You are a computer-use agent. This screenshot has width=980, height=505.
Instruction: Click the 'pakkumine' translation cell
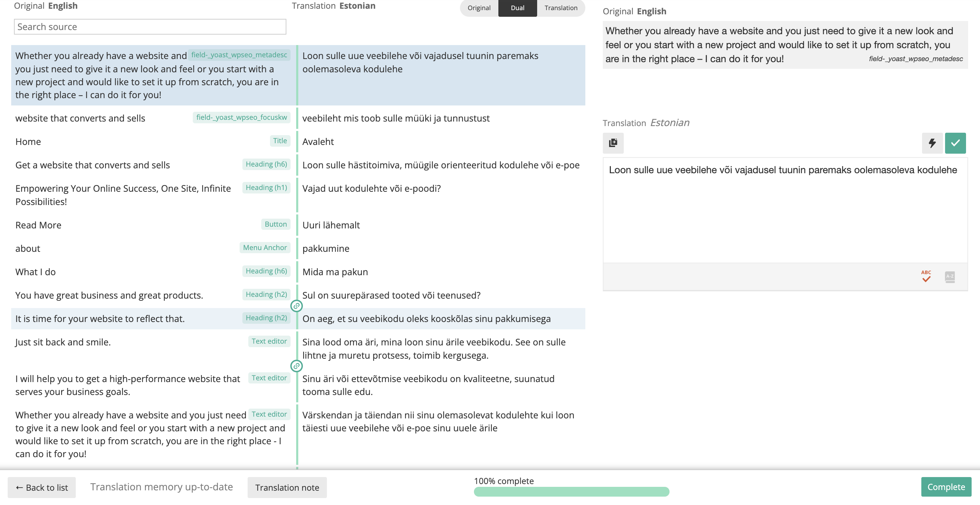click(441, 248)
